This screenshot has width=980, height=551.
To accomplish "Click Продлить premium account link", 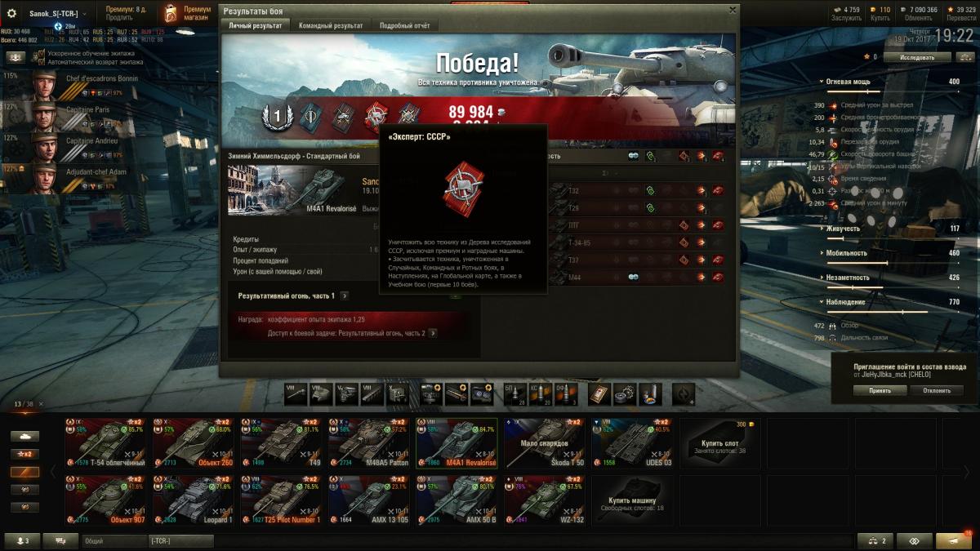I will pos(120,17).
